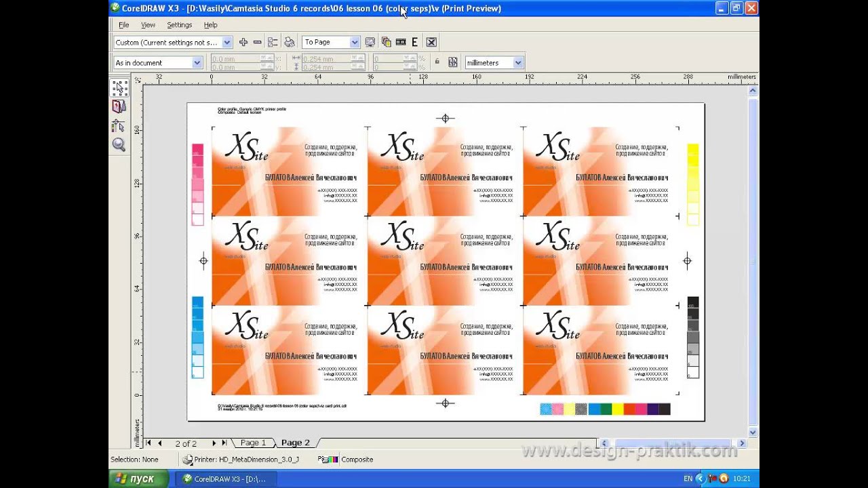Screen dimensions: 868x488
Task: Click the cyan calibration bar on page
Action: click(x=197, y=338)
